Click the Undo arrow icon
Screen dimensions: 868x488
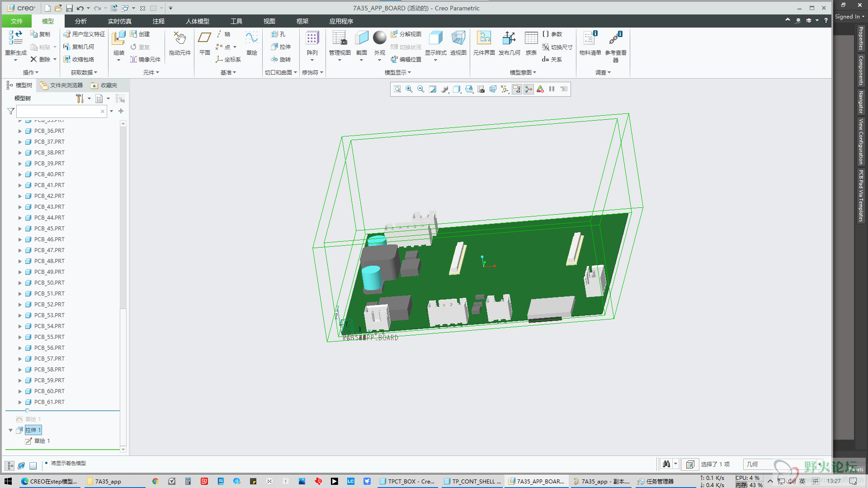(80, 8)
